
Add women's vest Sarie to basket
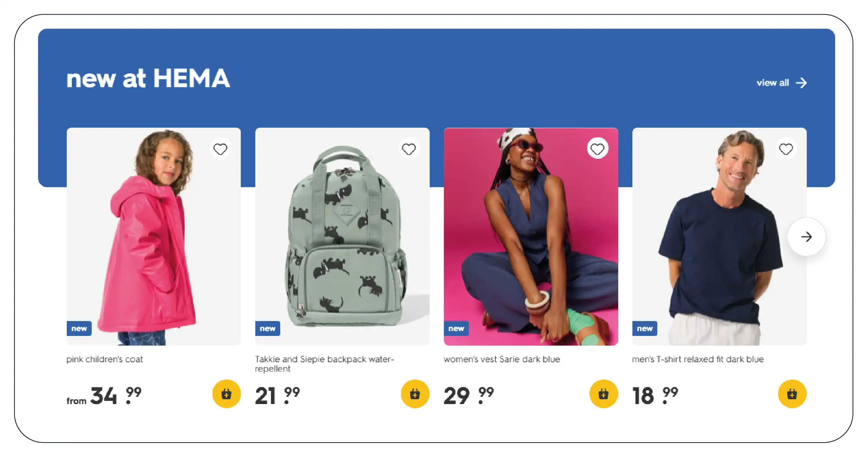pyautogui.click(x=603, y=394)
